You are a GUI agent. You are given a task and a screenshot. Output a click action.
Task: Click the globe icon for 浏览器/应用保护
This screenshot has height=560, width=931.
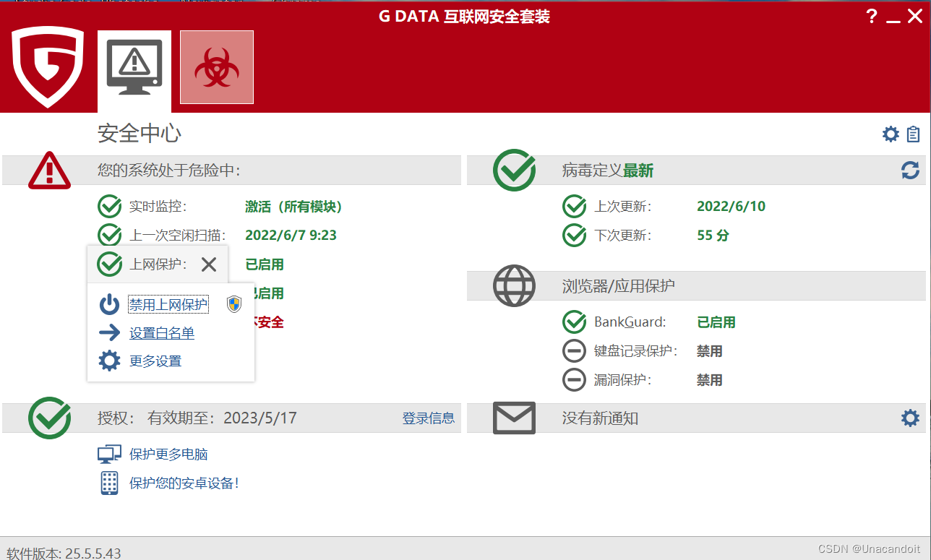click(514, 285)
